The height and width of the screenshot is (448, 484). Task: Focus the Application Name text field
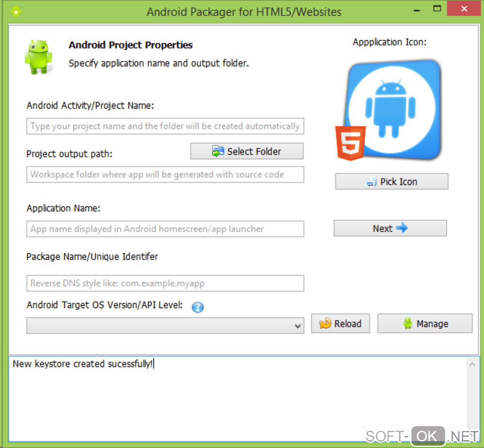pos(165,229)
